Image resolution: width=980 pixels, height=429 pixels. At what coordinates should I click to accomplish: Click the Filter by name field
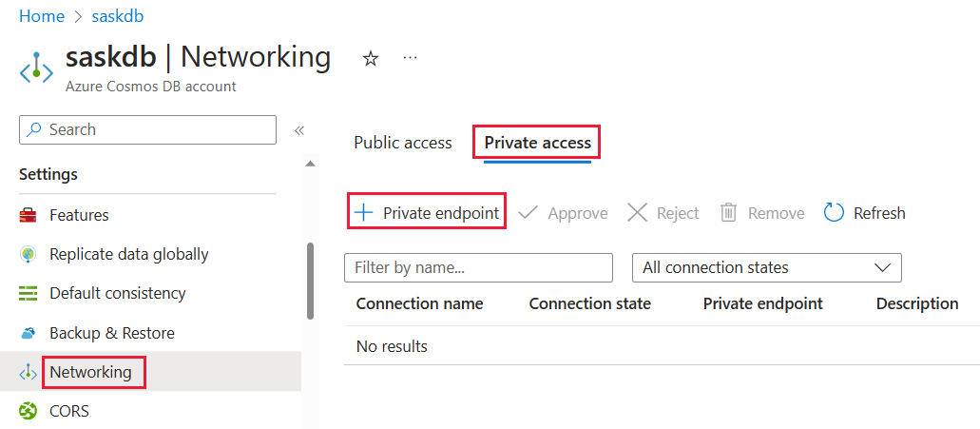[x=478, y=267]
